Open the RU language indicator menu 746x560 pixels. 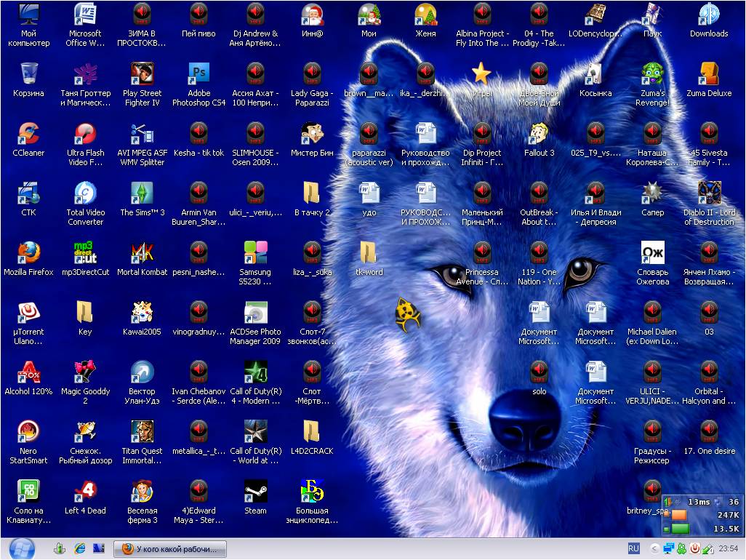(633, 548)
